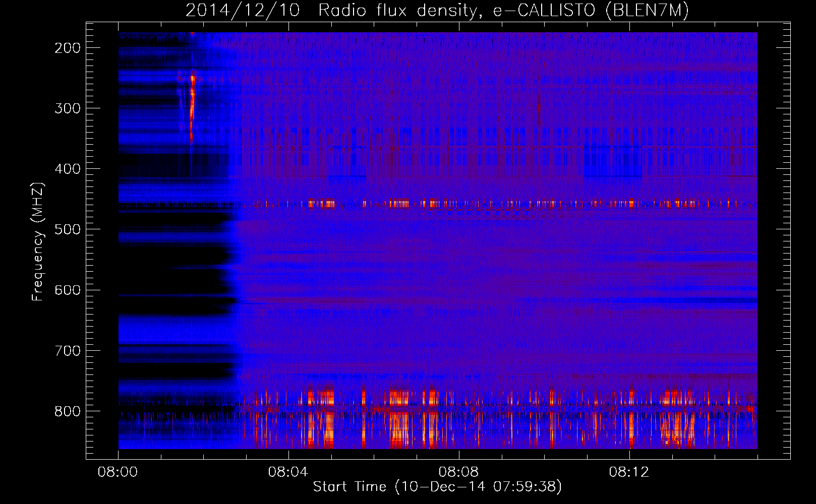Pick the 400 frequency tick label

(68, 169)
